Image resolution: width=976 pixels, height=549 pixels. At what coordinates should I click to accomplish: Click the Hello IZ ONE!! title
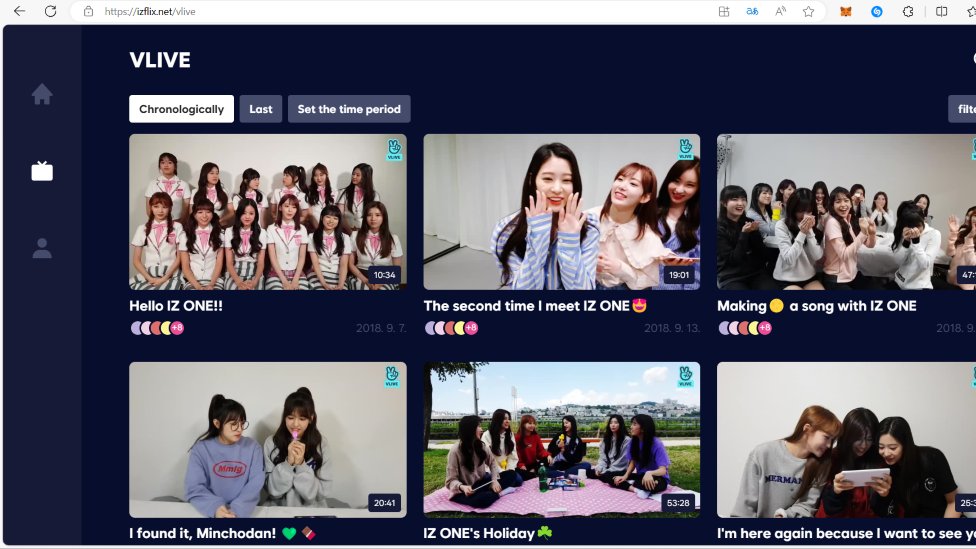coord(176,306)
